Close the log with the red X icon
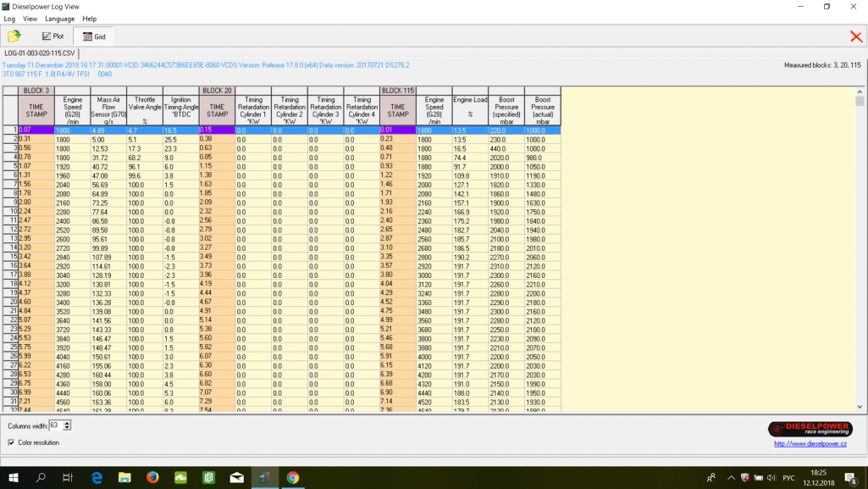 point(856,36)
